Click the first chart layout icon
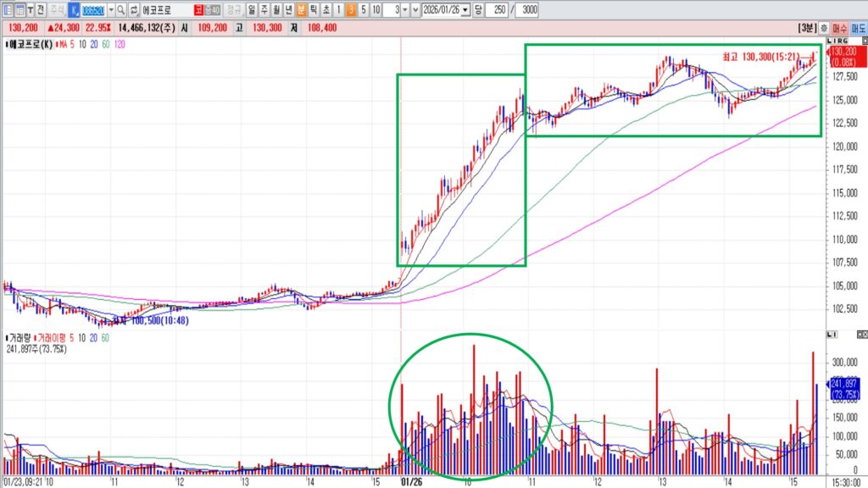The width and height of the screenshot is (868, 488). coord(7,10)
